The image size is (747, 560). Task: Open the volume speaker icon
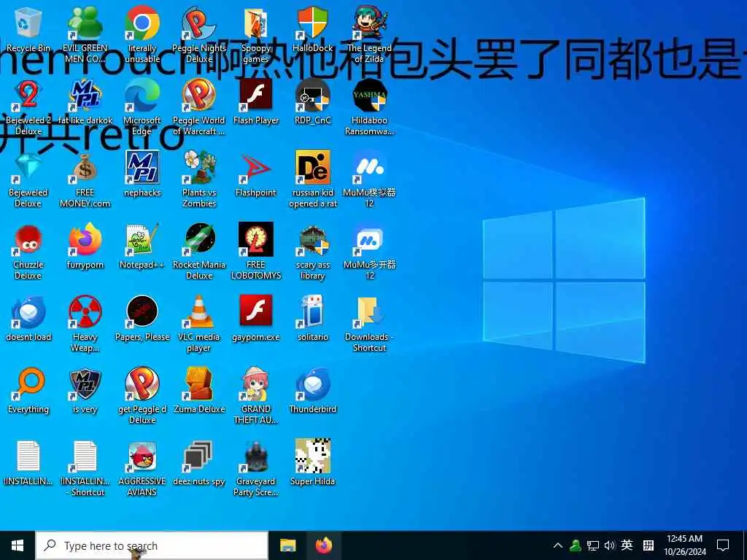[609, 545]
